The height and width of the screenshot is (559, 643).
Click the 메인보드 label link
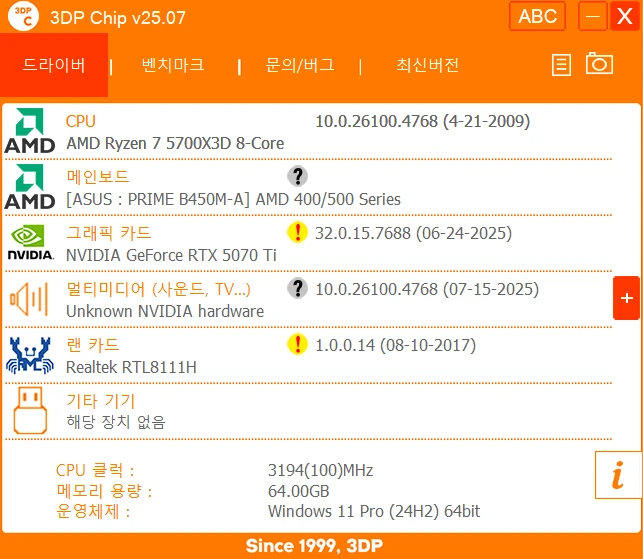tap(98, 177)
